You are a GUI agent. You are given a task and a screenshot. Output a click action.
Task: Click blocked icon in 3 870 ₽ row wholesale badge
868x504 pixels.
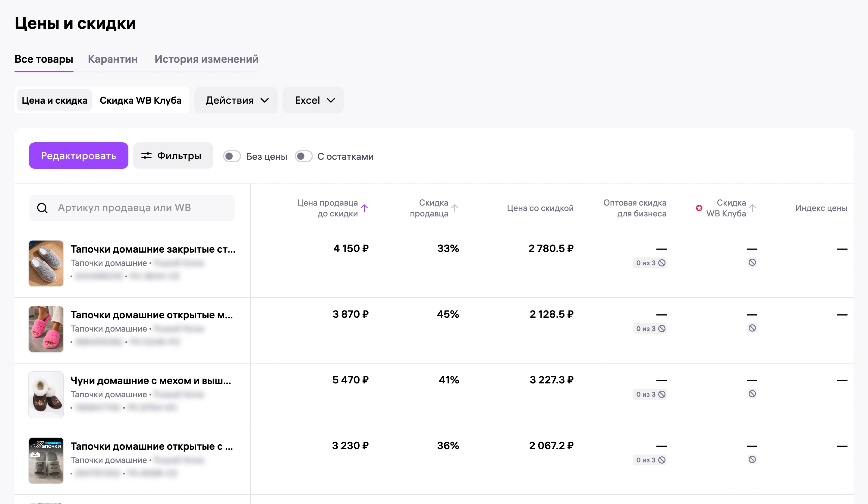click(x=662, y=329)
